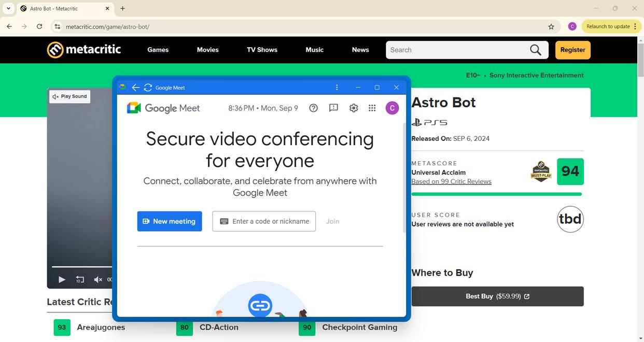Click the Google Meet window scrollbar
The image size is (644, 342).
(404, 178)
